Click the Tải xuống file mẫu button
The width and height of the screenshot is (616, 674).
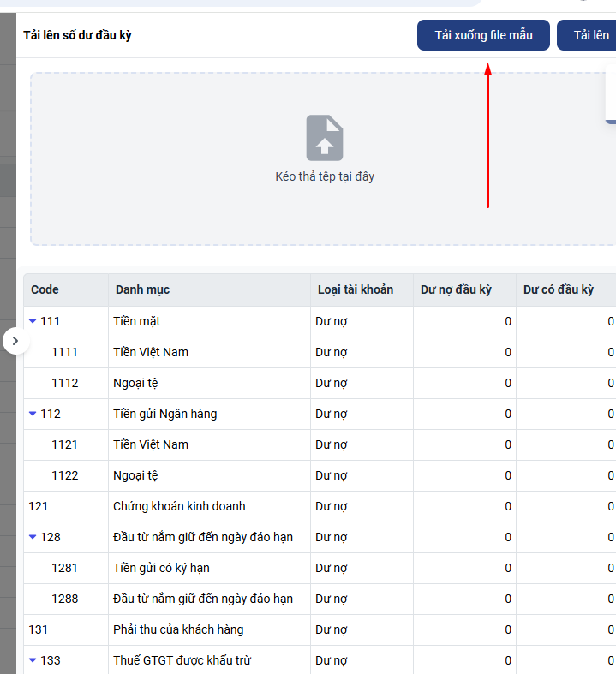coord(483,35)
